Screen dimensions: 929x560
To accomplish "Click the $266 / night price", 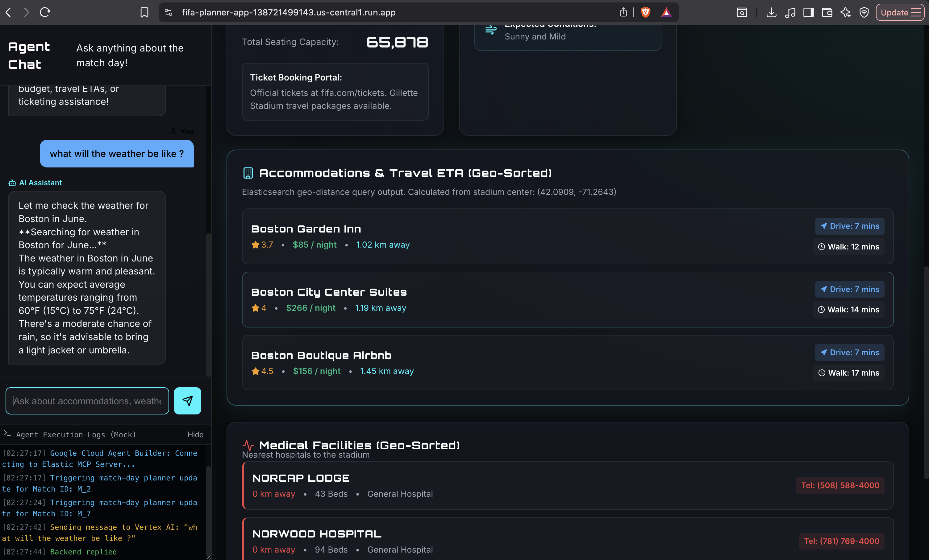I will 311,308.
